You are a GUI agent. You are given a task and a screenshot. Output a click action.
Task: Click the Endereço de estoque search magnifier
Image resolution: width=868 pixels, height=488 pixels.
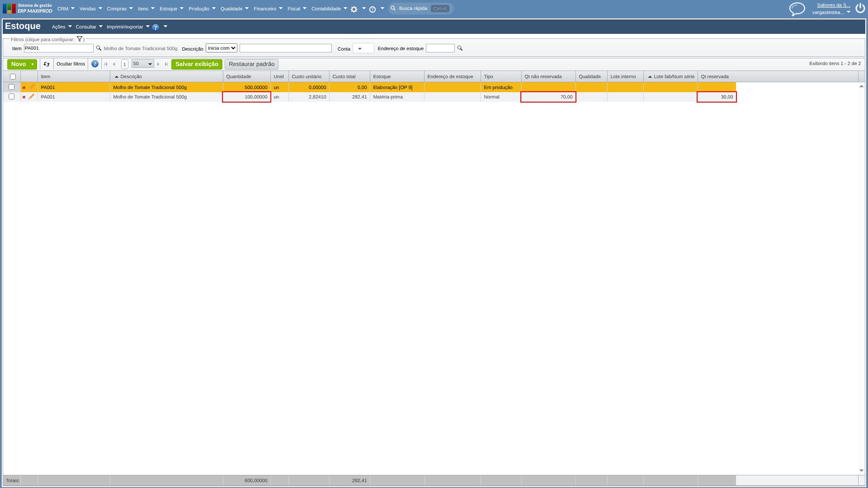point(460,48)
